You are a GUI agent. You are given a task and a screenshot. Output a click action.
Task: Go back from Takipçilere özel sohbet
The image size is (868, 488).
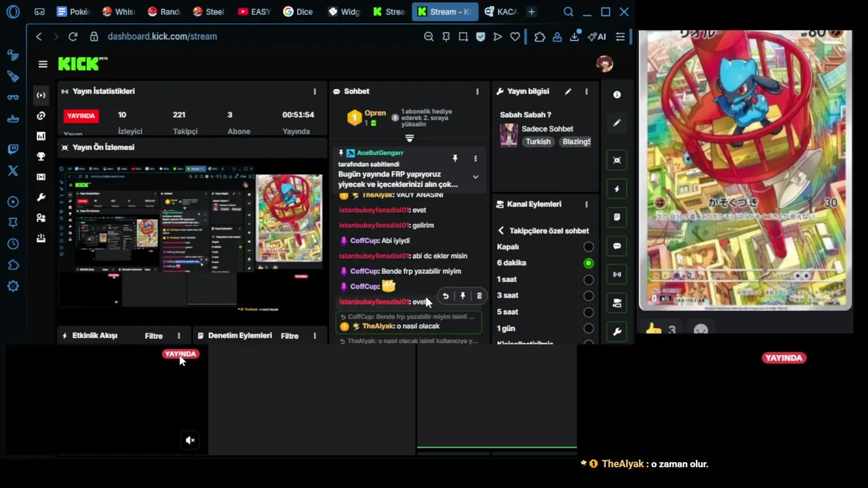501,231
